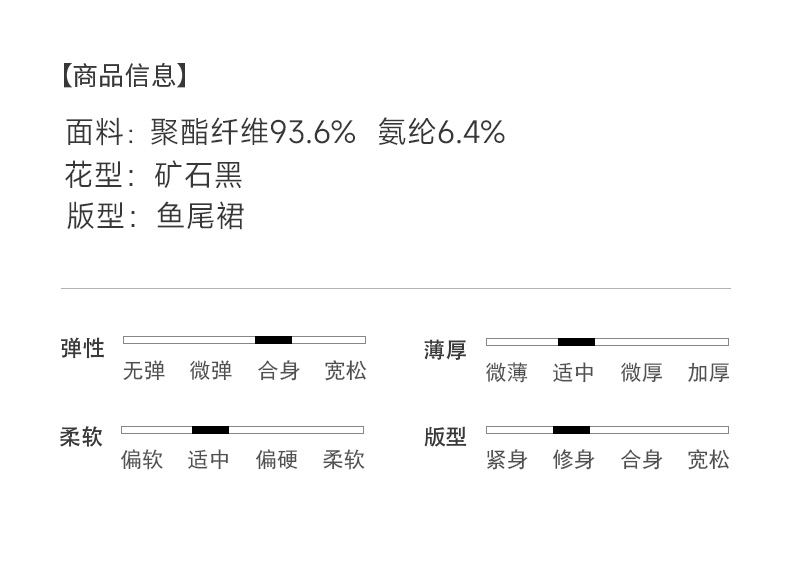The height and width of the screenshot is (564, 790).
Task: Click the 版型 鱼尾裙 text line
Action: (155, 217)
